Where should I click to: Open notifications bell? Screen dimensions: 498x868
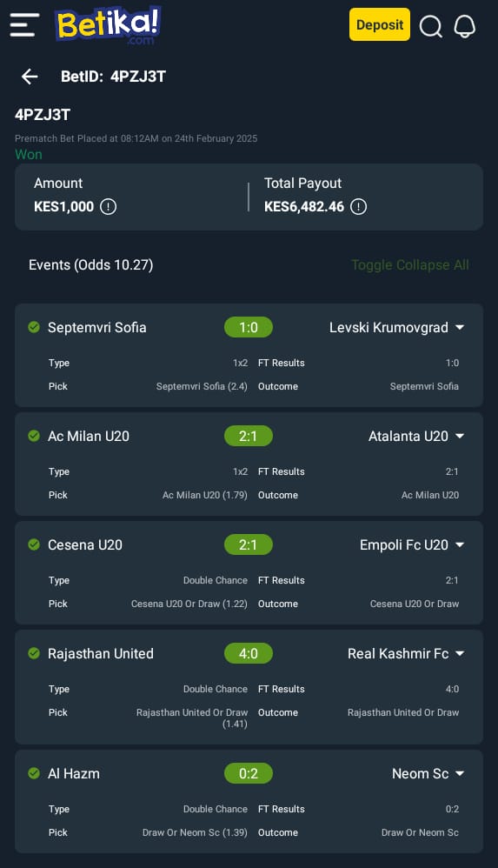coord(465,25)
